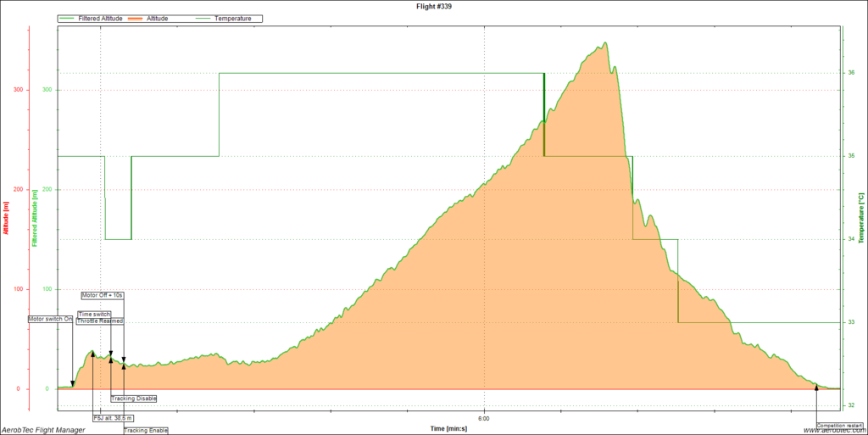Click the Throttle Rearmed annotation label
This screenshot has width=868, height=435.
(100, 321)
